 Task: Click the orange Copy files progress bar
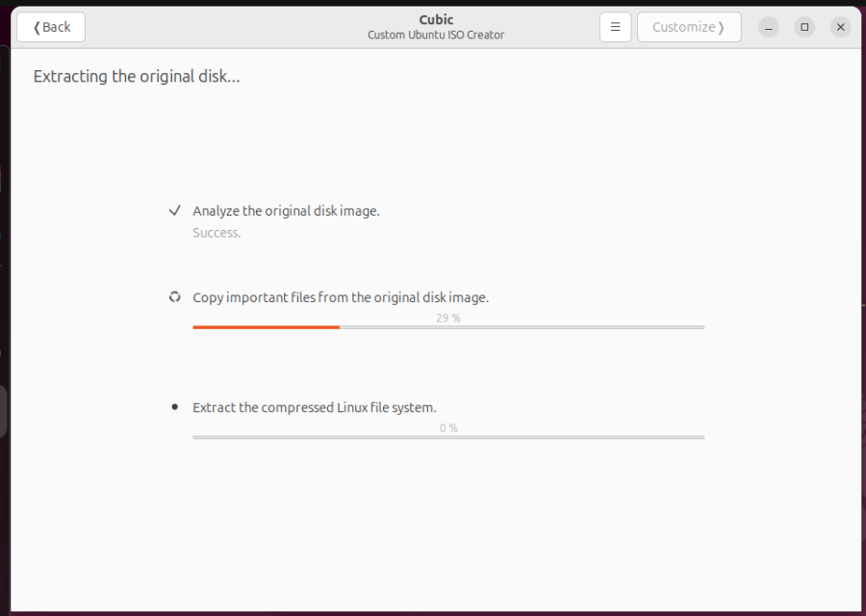[x=448, y=327]
